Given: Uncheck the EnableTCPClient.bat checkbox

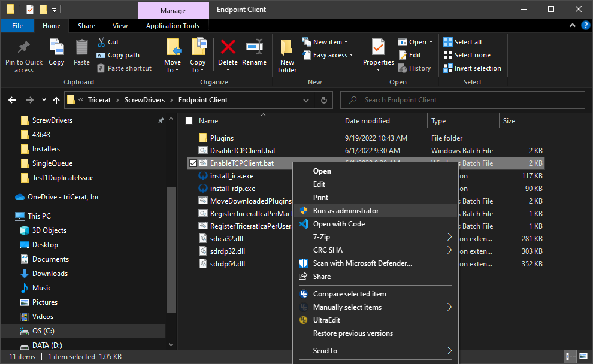Looking at the screenshot, I should coord(193,163).
